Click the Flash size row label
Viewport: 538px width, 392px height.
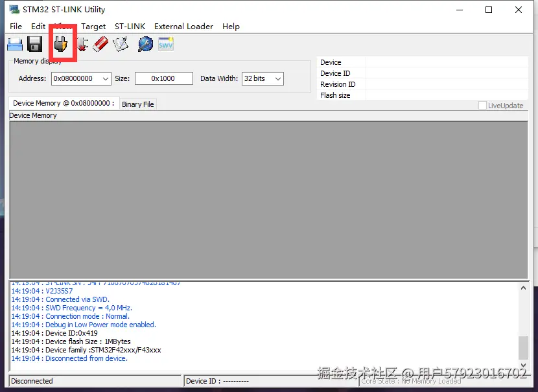(x=335, y=95)
